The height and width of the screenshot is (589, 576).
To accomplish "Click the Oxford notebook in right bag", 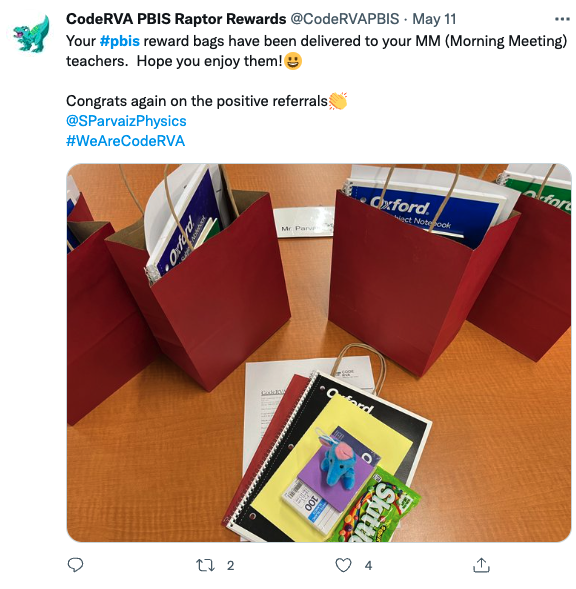I will pyautogui.click(x=426, y=210).
